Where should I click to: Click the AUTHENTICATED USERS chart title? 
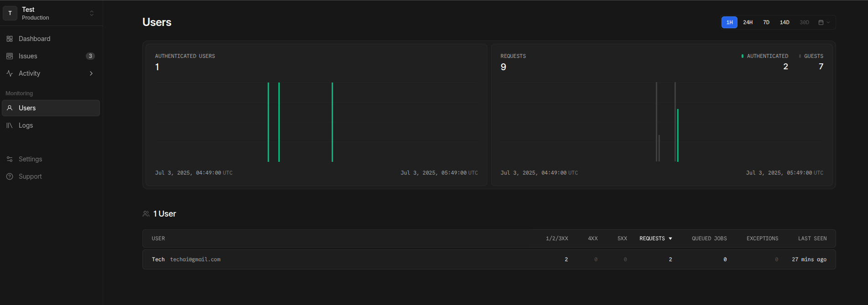pos(185,56)
